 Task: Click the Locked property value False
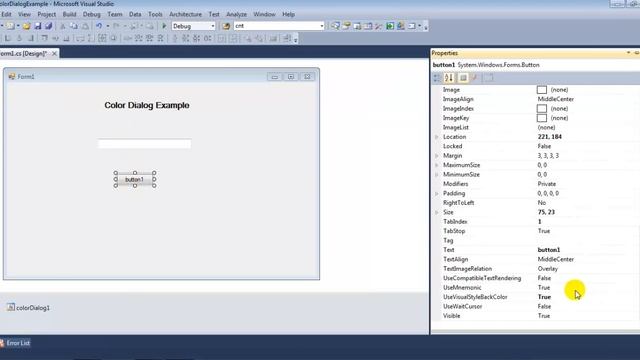[544, 147]
